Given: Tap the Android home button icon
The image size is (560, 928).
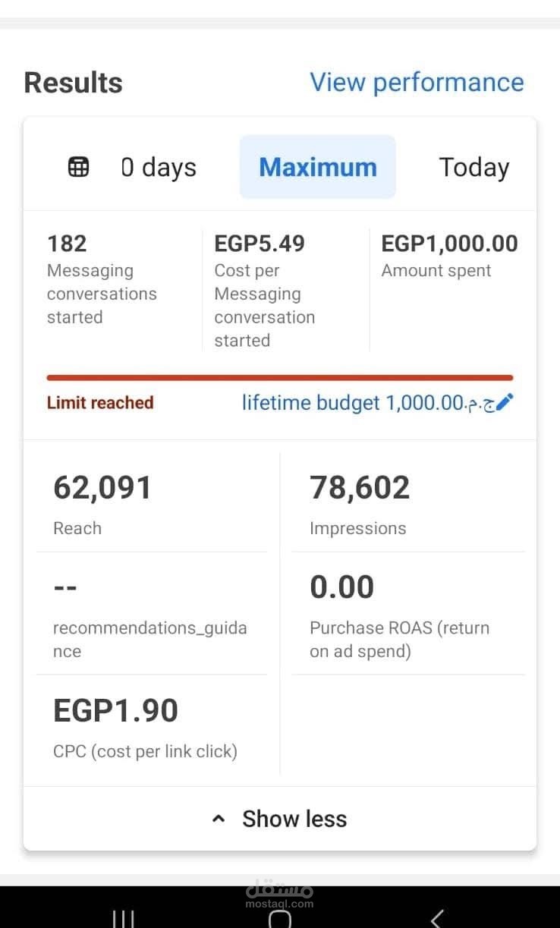Looking at the screenshot, I should click(280, 918).
